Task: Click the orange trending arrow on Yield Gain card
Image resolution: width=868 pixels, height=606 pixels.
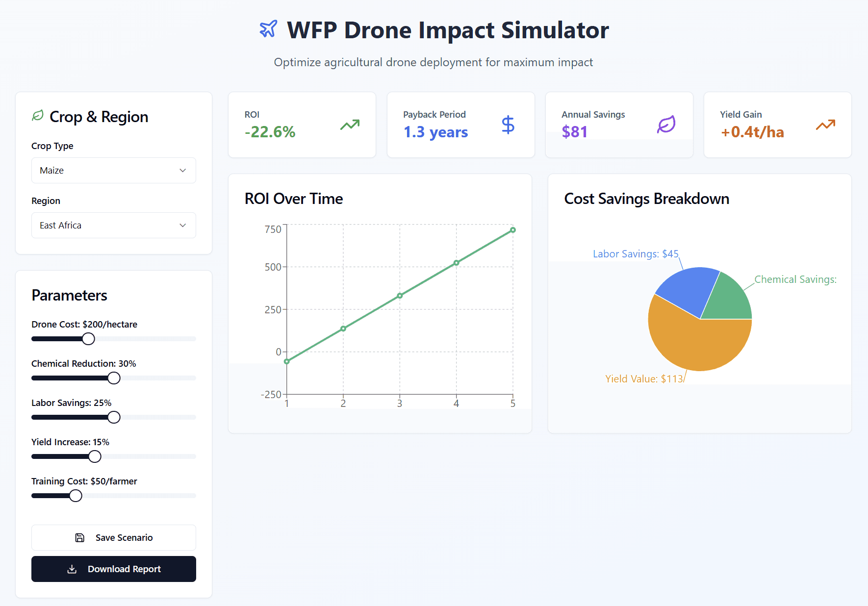Action: [x=825, y=125]
